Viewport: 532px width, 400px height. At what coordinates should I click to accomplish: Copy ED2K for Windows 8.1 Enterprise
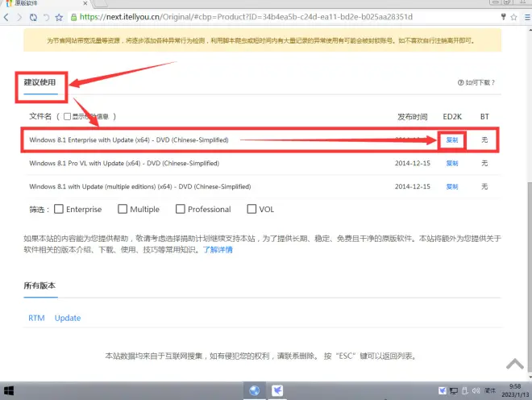tap(452, 140)
